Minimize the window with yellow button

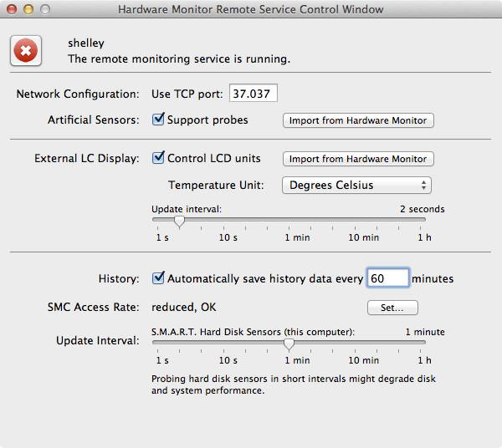pyautogui.click(x=28, y=9)
